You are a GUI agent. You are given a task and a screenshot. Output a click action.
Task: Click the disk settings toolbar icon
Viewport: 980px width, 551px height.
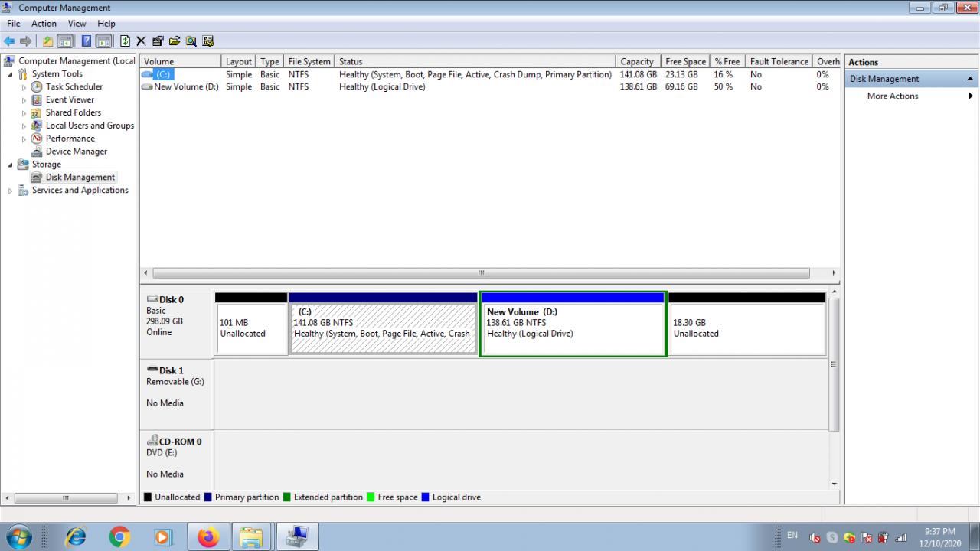point(207,41)
